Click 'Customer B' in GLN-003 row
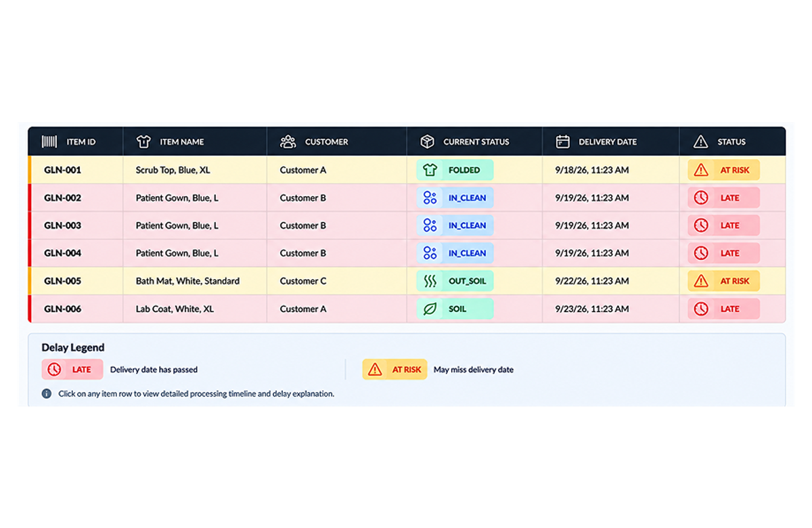 pyautogui.click(x=303, y=225)
